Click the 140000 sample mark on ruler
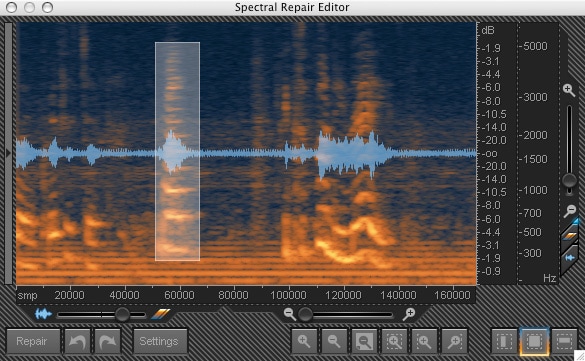The image size is (585, 361). 398,295
